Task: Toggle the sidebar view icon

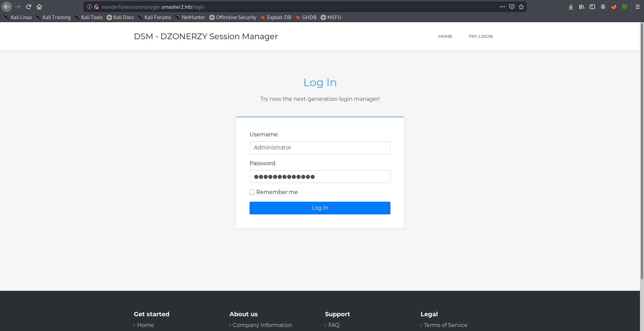Action: pyautogui.click(x=592, y=7)
